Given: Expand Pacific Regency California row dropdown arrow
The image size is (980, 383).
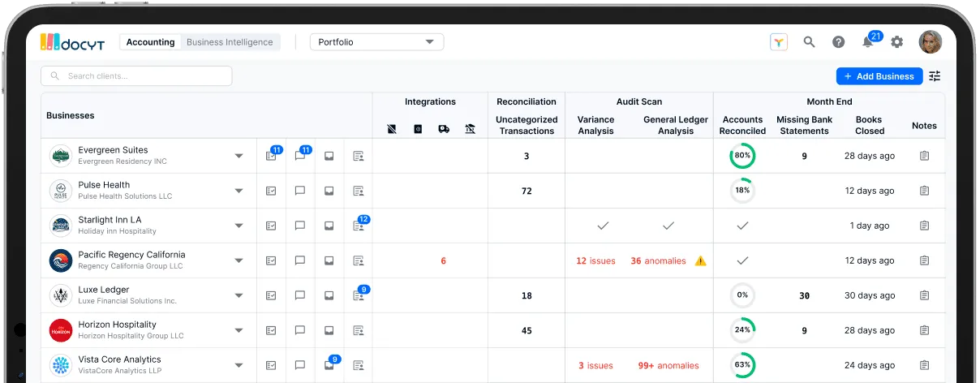Looking at the screenshot, I should click(x=239, y=260).
